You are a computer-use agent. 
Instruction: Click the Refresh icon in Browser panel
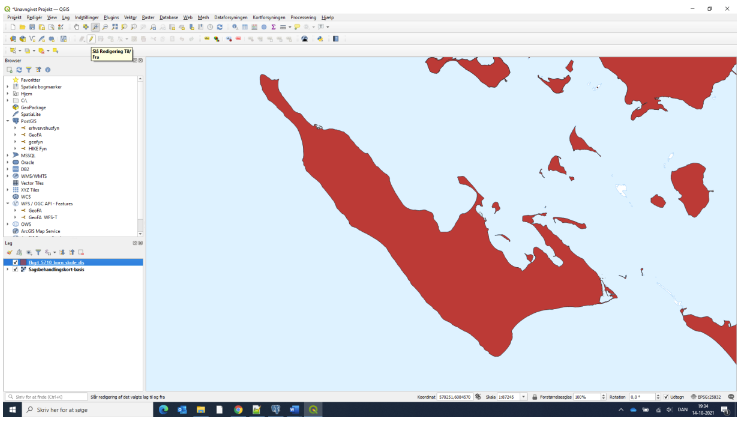click(19, 70)
